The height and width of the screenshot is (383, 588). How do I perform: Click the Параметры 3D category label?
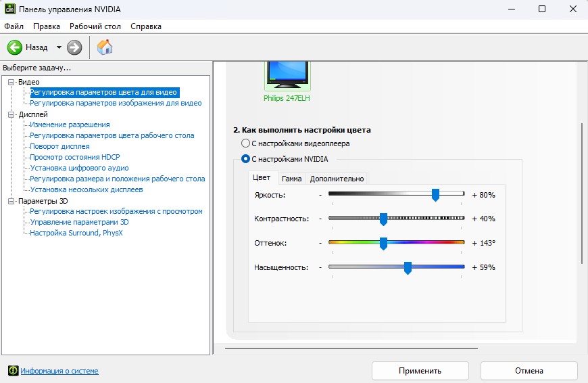click(x=43, y=201)
